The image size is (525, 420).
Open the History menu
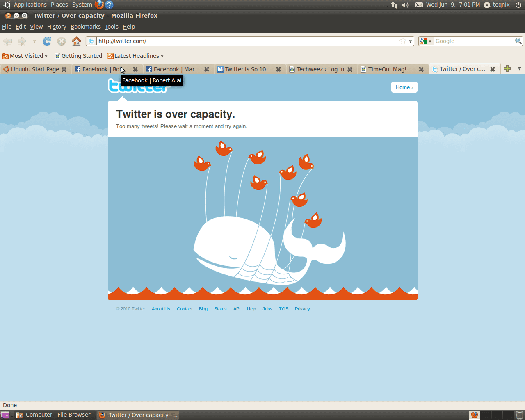pos(57,27)
